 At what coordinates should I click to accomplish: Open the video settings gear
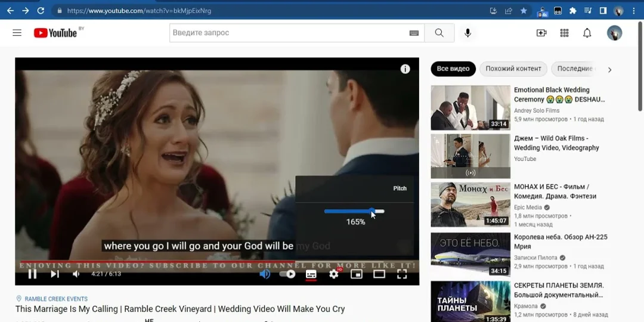(x=334, y=274)
